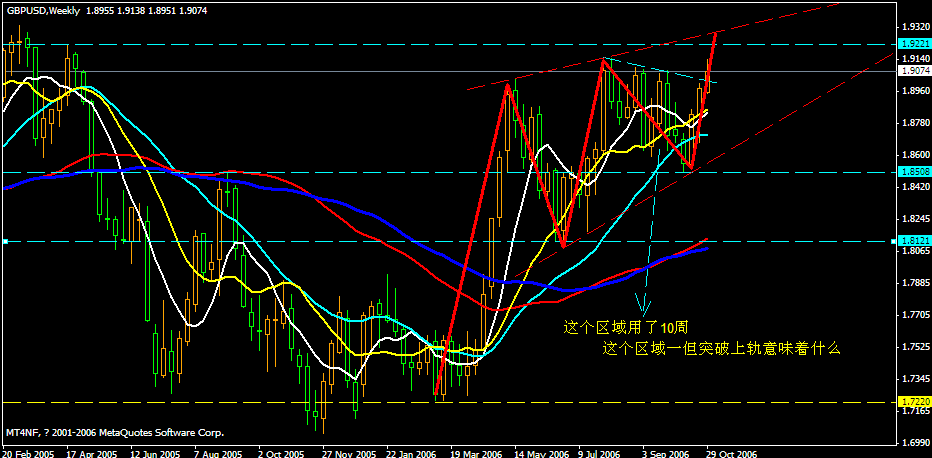
Task: Click the 14 May 2006 date label
Action: coord(539,454)
